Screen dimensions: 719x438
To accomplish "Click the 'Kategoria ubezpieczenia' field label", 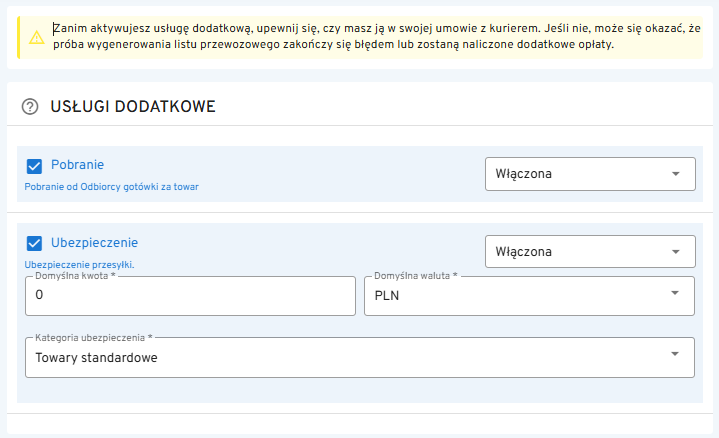I will click(x=97, y=338).
